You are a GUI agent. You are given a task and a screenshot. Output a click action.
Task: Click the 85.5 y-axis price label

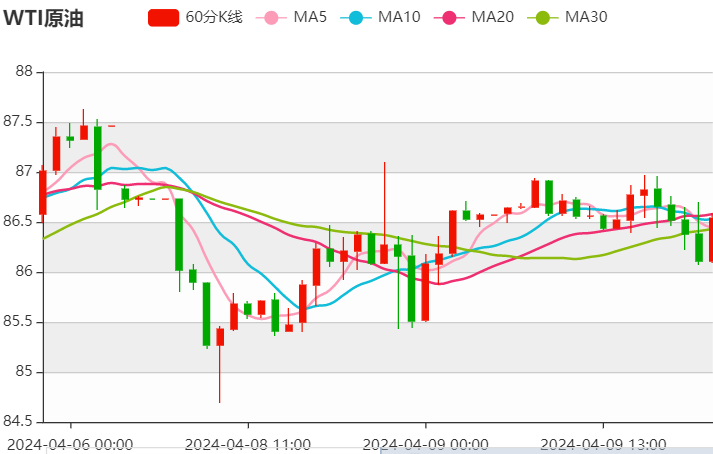tap(19, 322)
